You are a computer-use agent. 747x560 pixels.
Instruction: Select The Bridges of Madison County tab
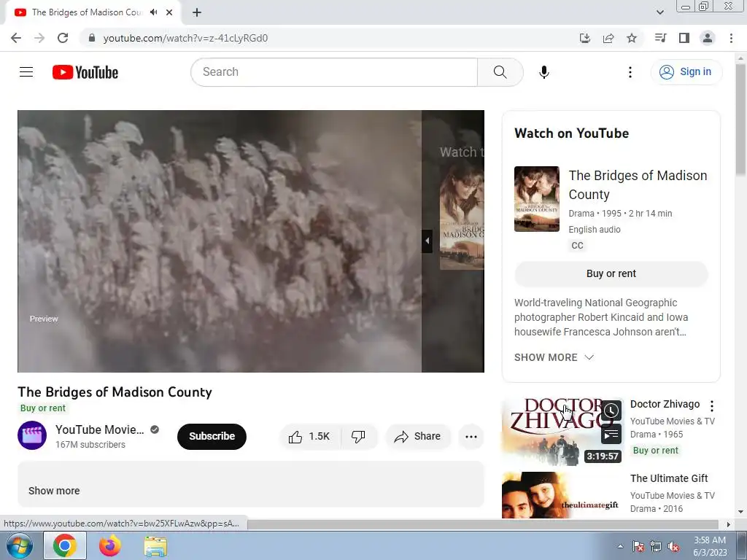86,12
